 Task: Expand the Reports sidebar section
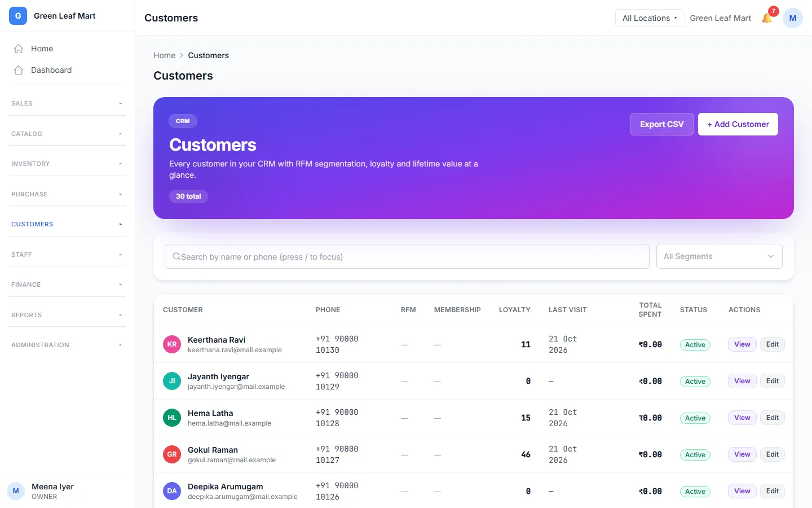point(67,315)
